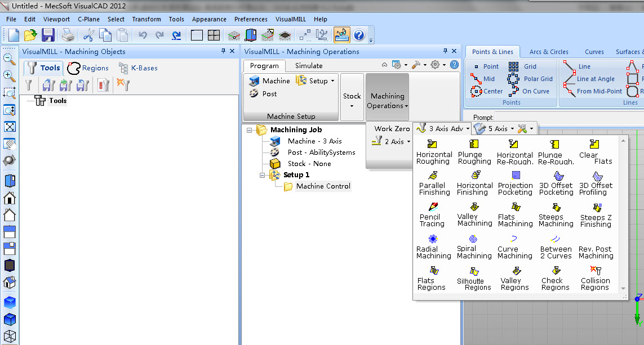Click the Save file toolbar icon
The width and height of the screenshot is (644, 345).
click(48, 35)
